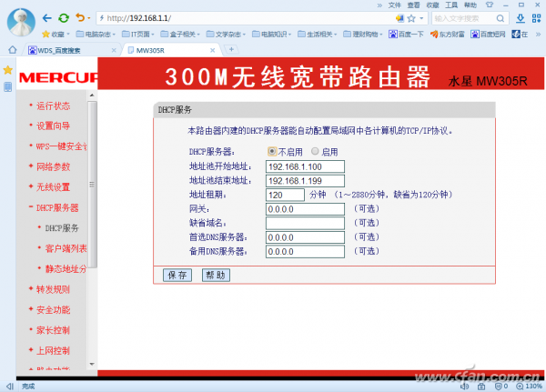The width and height of the screenshot is (546, 392).
Task: Expand the 理财购物 bookmark folder
Action: [x=363, y=35]
